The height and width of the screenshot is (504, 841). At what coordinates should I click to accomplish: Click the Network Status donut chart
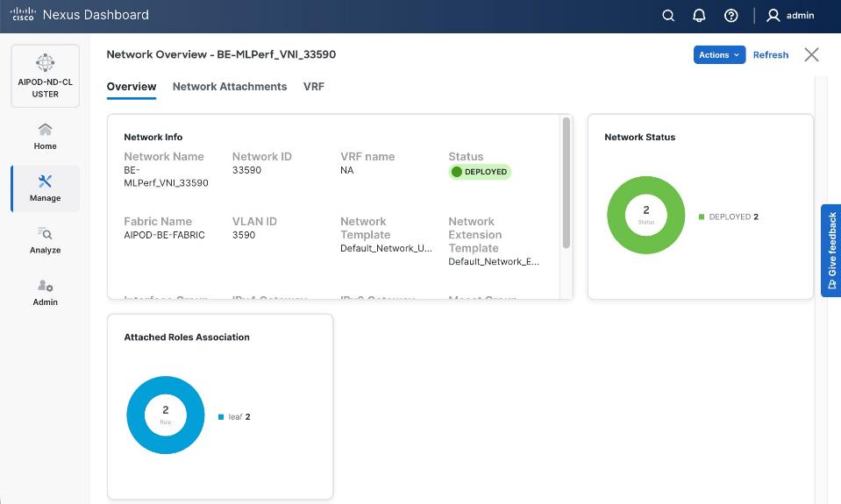click(646, 216)
